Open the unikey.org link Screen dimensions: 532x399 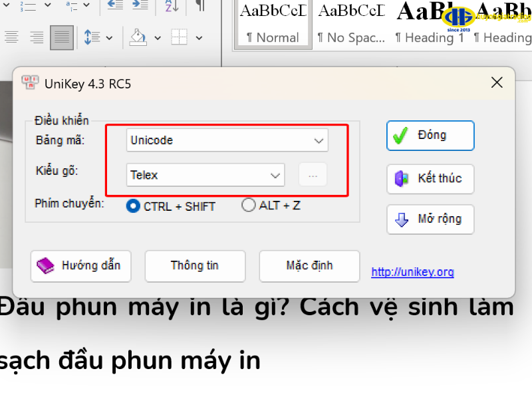tap(412, 272)
